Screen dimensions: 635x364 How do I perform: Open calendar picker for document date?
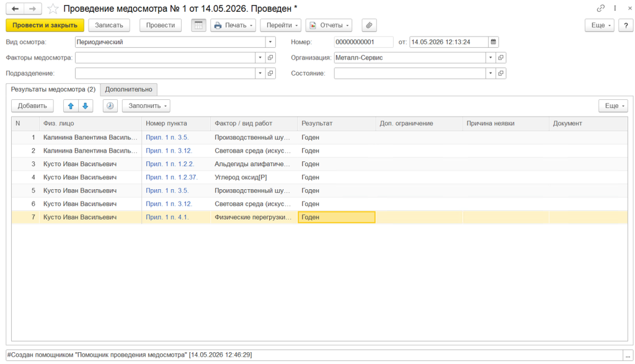pyautogui.click(x=493, y=42)
